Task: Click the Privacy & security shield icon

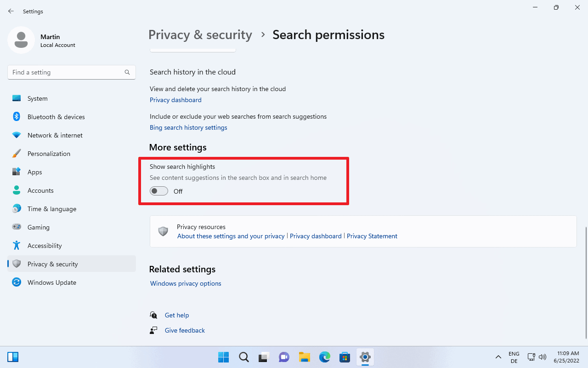Action: (x=17, y=264)
